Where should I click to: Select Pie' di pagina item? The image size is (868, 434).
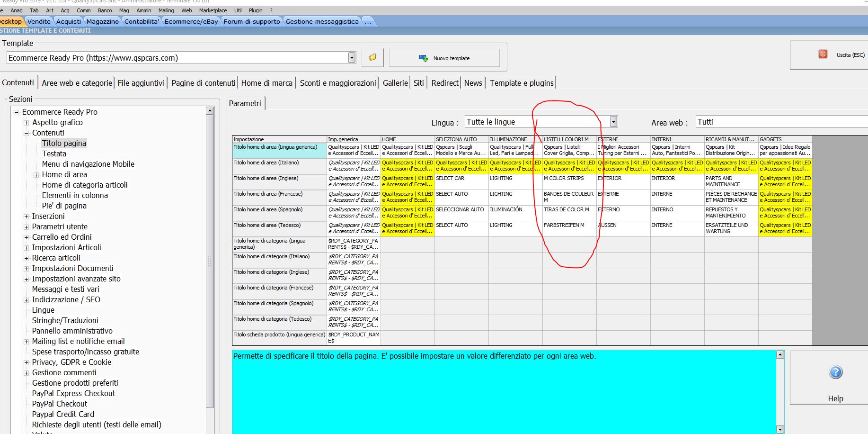tap(64, 206)
